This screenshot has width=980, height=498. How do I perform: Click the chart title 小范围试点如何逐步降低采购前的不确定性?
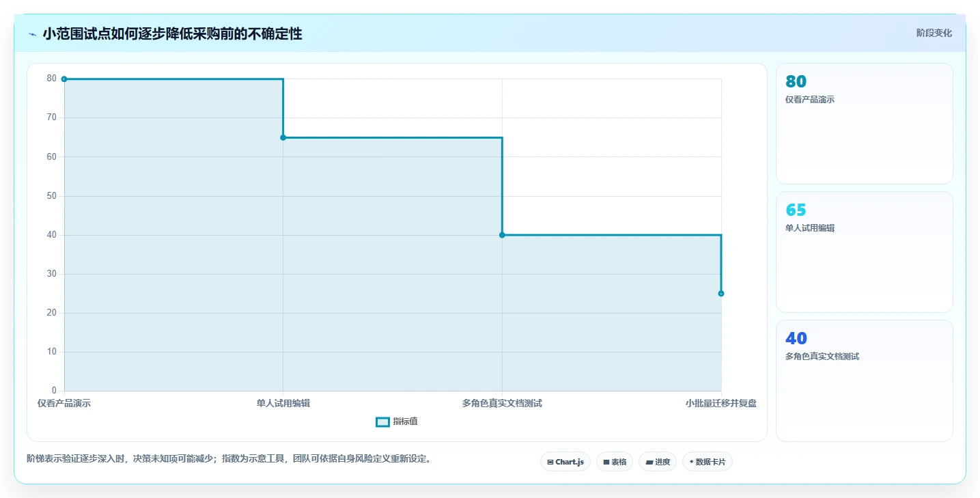[172, 33]
